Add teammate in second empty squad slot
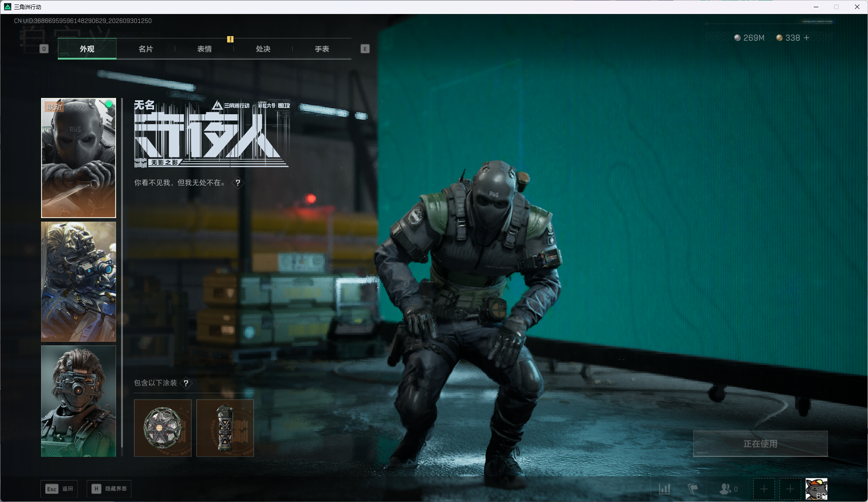This screenshot has width=868, height=502. tap(790, 489)
